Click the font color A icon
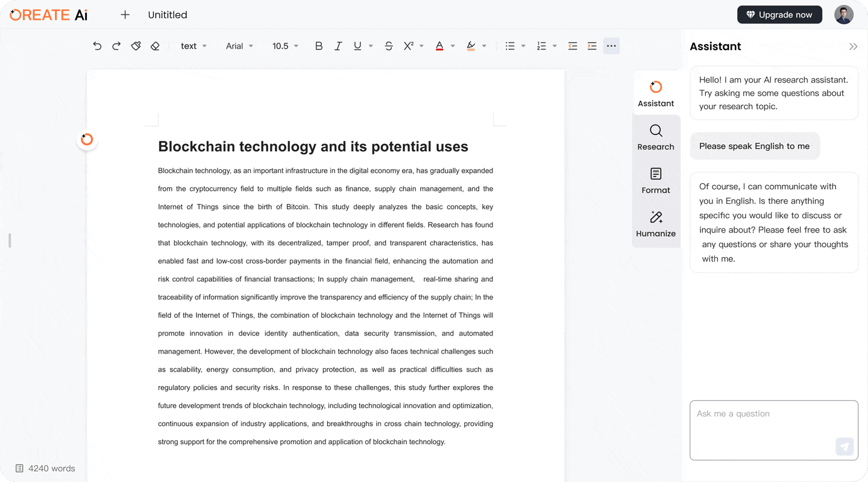 [x=439, y=46]
